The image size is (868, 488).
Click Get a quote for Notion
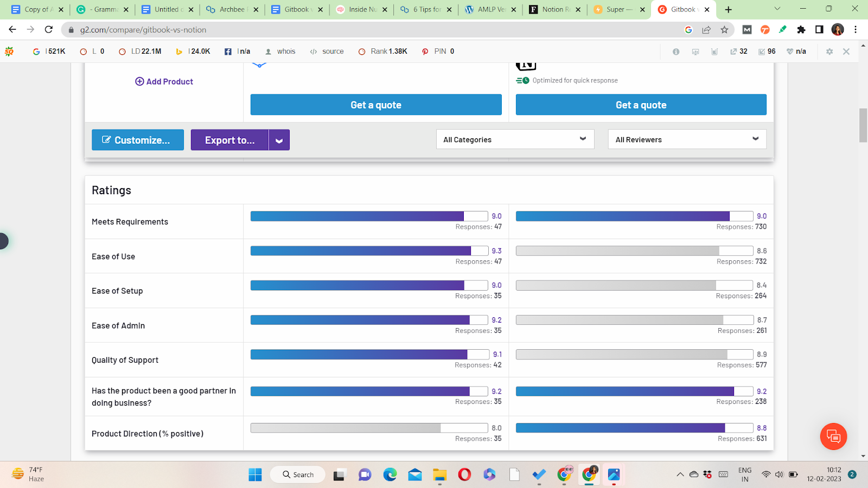click(641, 105)
